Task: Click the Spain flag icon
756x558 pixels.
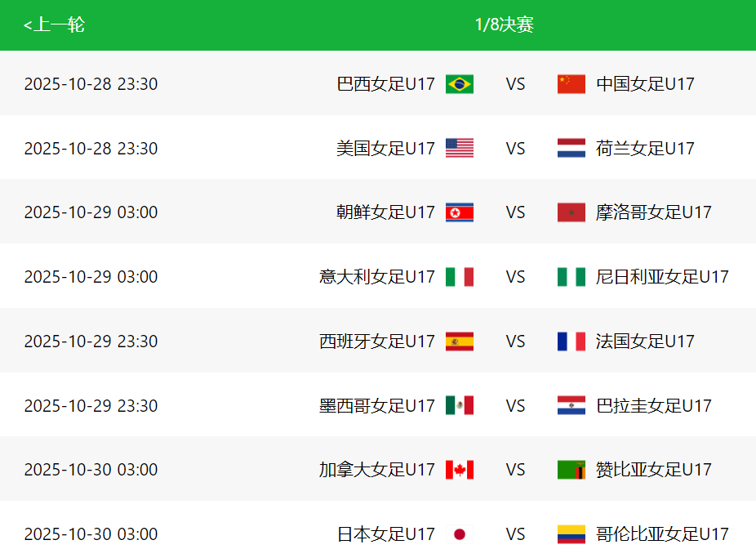Action: 460,341
